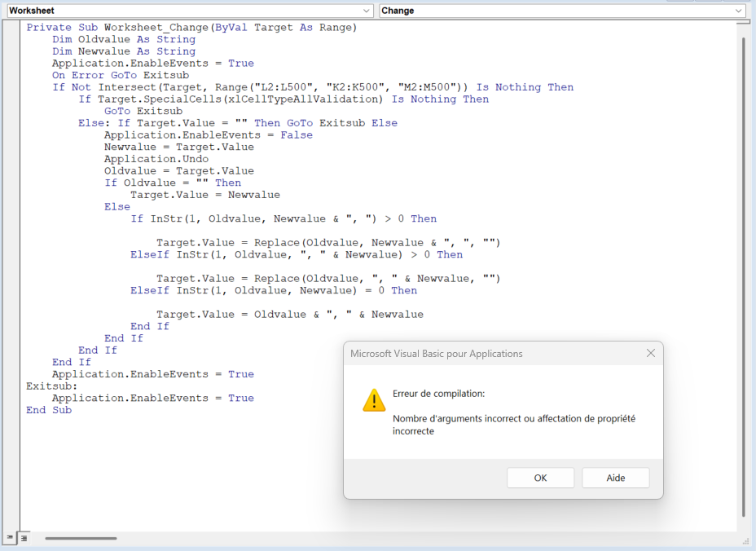Click the "On Error GoTo Exitsub" line
This screenshot has width=756, height=551.
pos(121,75)
